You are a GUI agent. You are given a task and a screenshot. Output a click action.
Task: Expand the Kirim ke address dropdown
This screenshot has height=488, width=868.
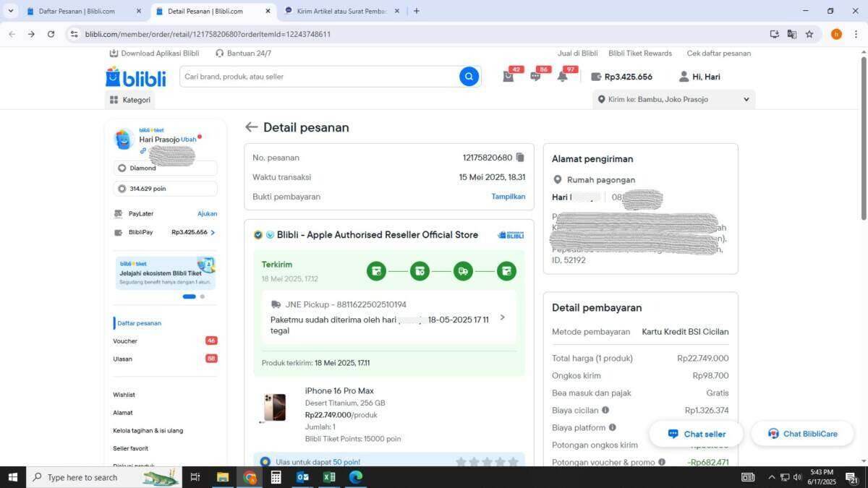pyautogui.click(x=746, y=100)
